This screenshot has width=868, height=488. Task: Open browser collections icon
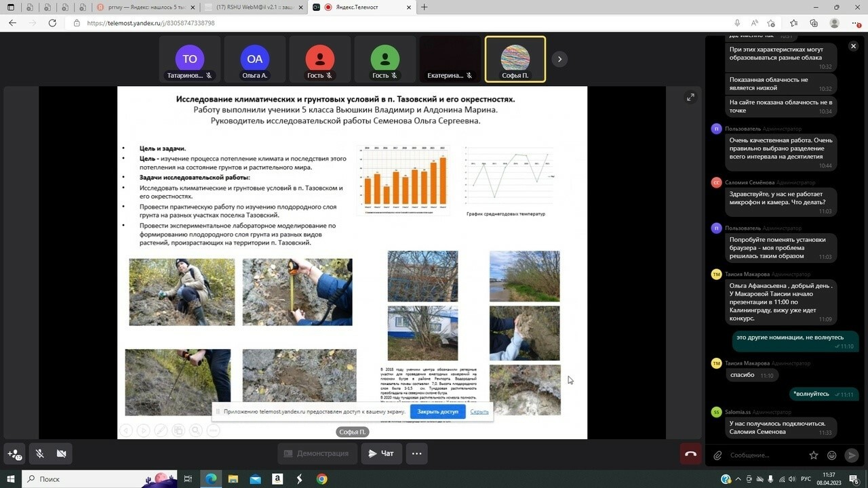point(814,23)
